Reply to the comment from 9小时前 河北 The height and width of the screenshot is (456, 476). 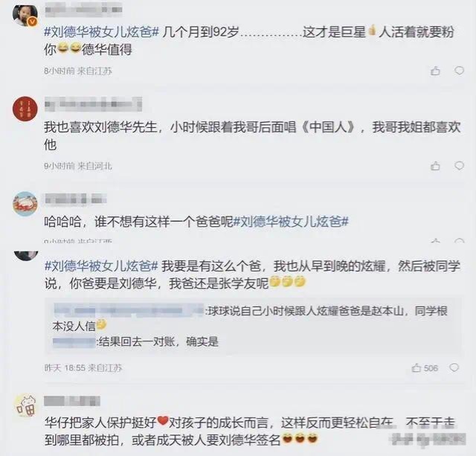(x=459, y=166)
